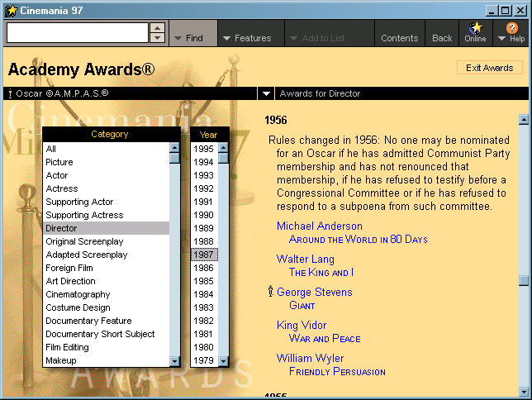Select Supporting Actor category
532x400 pixels.
click(x=107, y=202)
